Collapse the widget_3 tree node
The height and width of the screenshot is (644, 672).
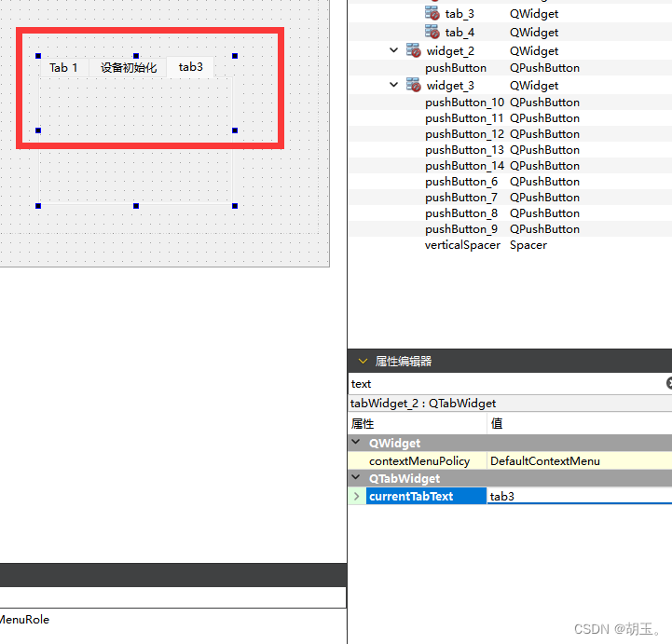(x=394, y=85)
